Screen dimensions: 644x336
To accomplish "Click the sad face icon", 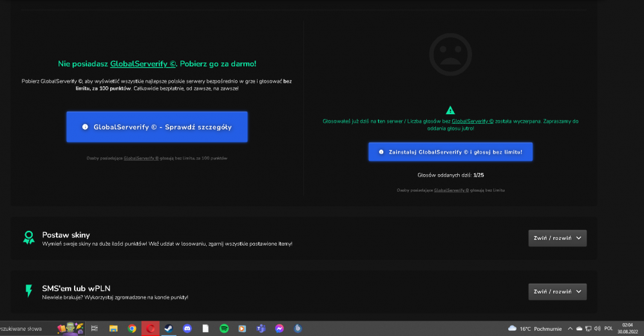I will [x=451, y=55].
